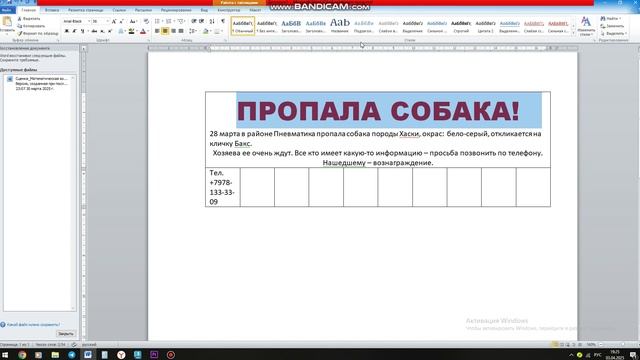The width and height of the screenshot is (640, 360).
Task: Toggle Underline formatting
Action: pyautogui.click(x=82, y=31)
